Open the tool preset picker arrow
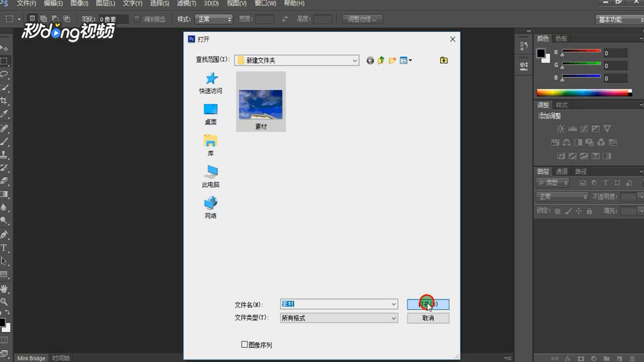 [x=19, y=19]
